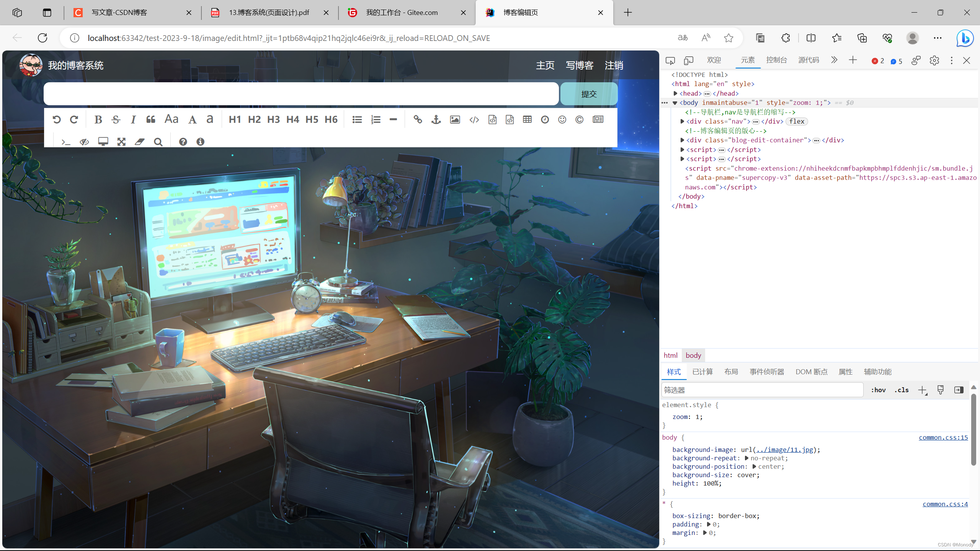The image size is (980, 551).
Task: Click the blog title input field
Action: pos(301,94)
